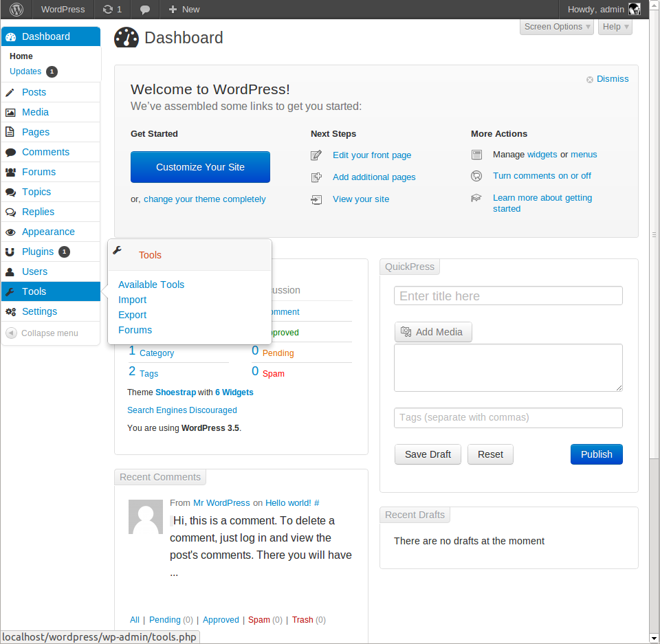The height and width of the screenshot is (644, 660).
Task: Click the Users person icon in sidebar
Action: pos(10,272)
